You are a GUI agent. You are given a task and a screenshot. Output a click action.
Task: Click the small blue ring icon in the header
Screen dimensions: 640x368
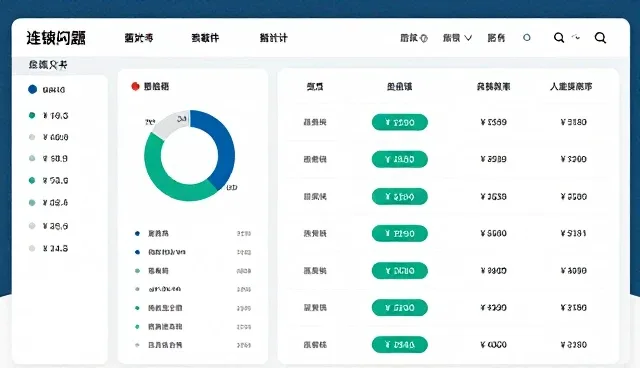click(527, 38)
